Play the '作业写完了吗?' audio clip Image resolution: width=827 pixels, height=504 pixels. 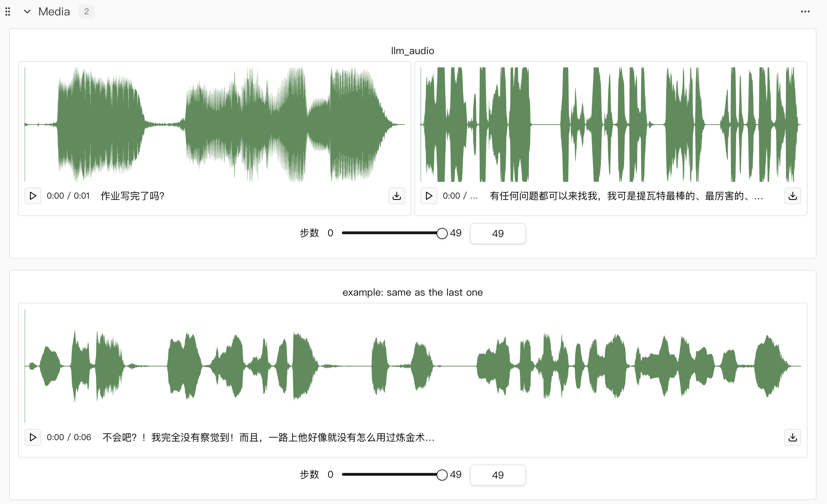[x=33, y=196]
